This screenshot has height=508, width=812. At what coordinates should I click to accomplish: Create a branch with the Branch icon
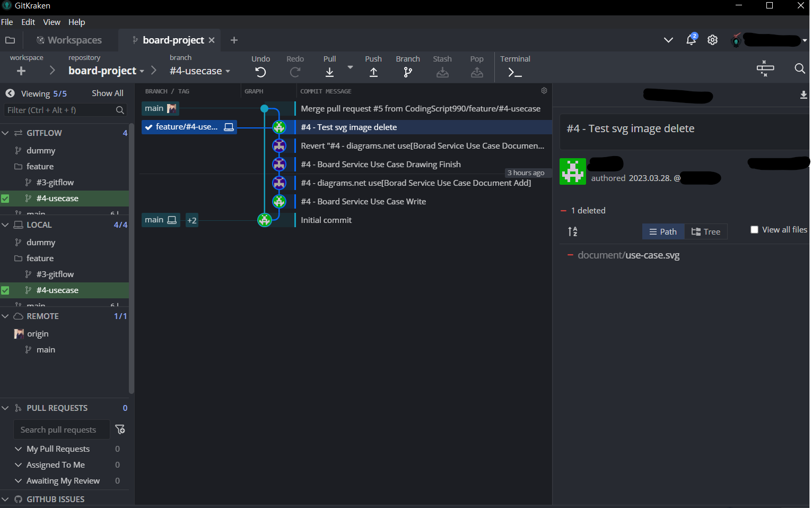[407, 72]
